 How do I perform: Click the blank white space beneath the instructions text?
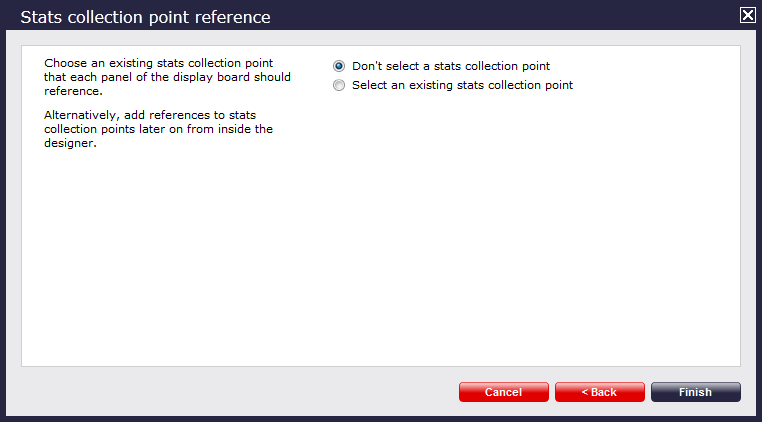(160, 260)
